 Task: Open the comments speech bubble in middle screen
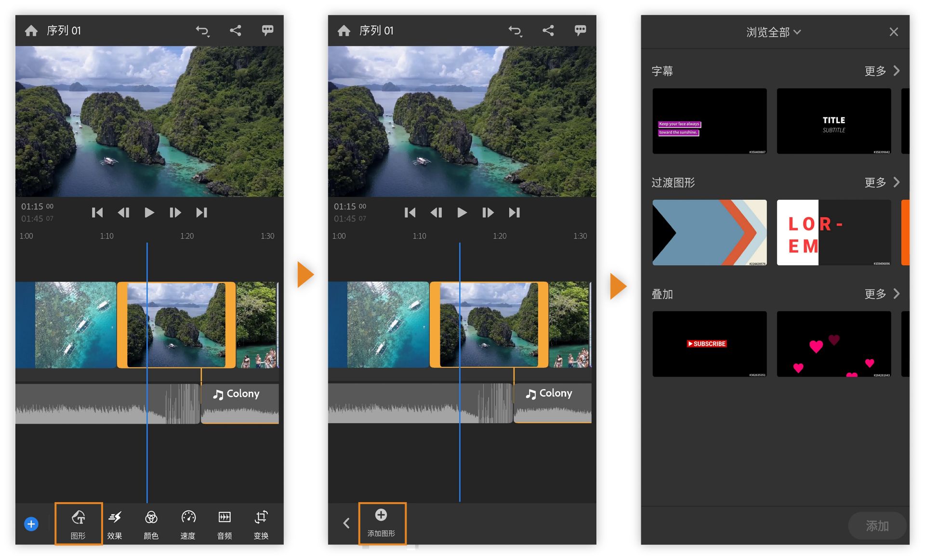pyautogui.click(x=580, y=31)
